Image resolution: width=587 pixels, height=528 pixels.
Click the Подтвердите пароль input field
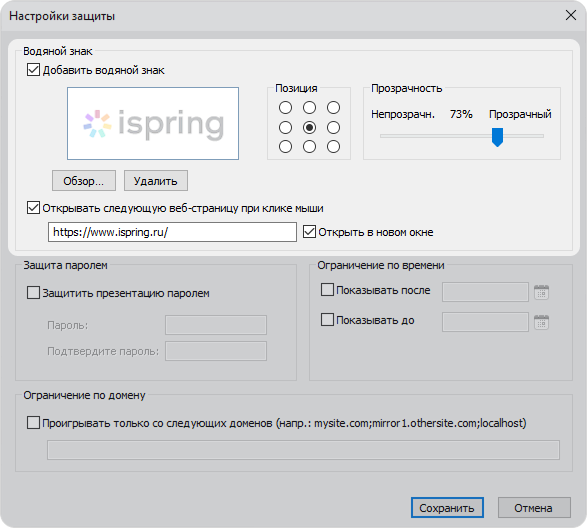click(x=216, y=351)
